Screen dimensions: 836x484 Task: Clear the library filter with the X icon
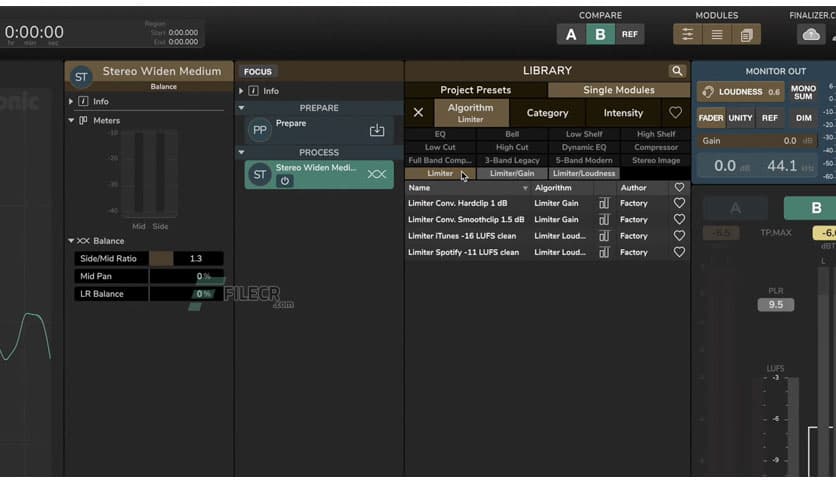pyautogui.click(x=418, y=112)
